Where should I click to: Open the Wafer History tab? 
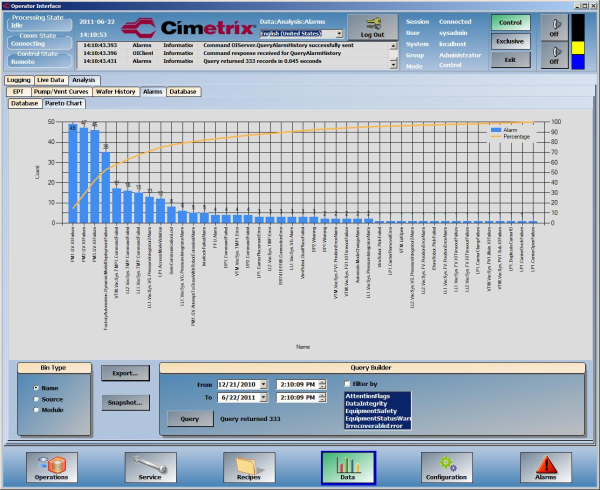(x=116, y=92)
